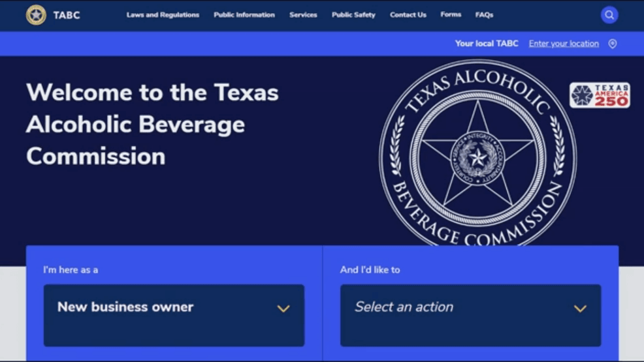Open the Public Safety menu

point(353,15)
